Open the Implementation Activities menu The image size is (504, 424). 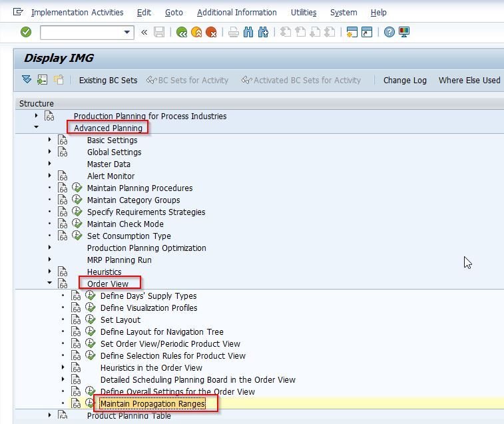coord(77,13)
